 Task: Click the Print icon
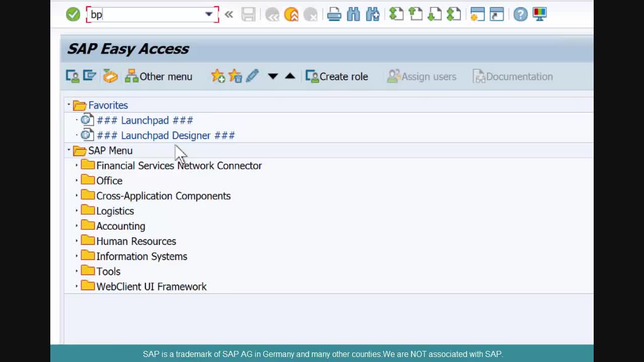(334, 15)
